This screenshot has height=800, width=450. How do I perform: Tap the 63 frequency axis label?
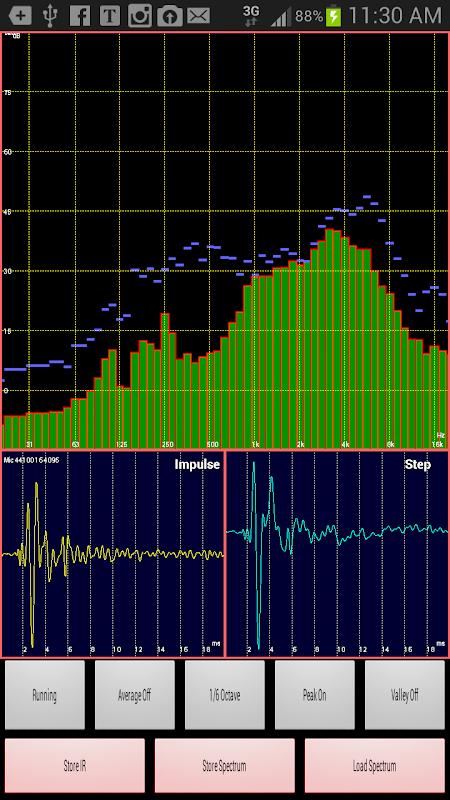click(x=76, y=444)
